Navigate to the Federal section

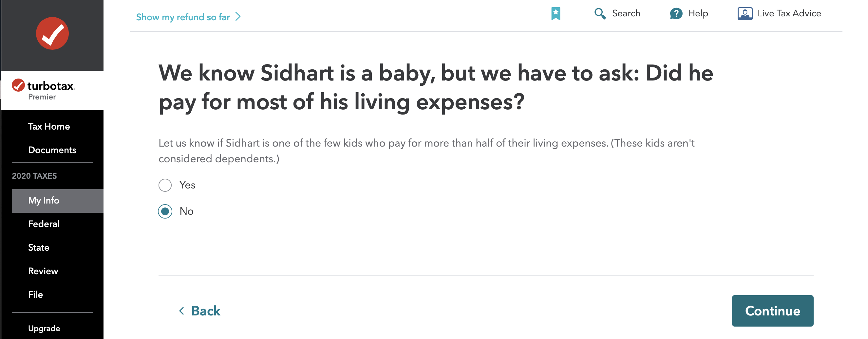click(44, 224)
